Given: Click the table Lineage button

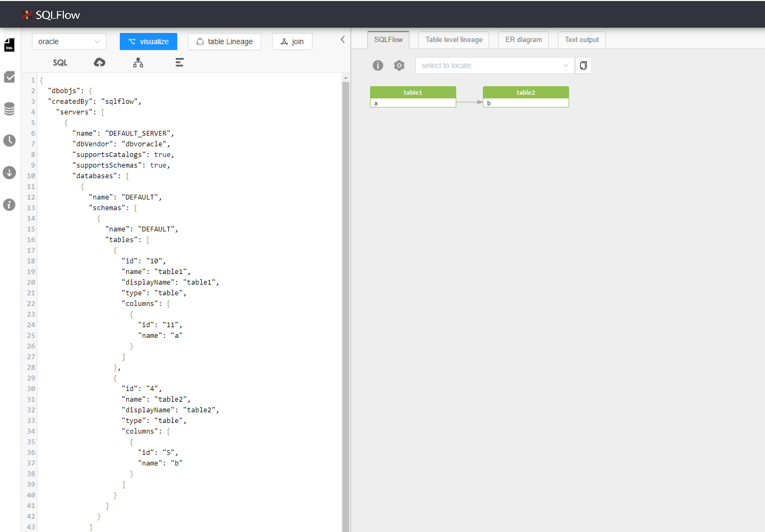Looking at the screenshot, I should coord(225,41).
